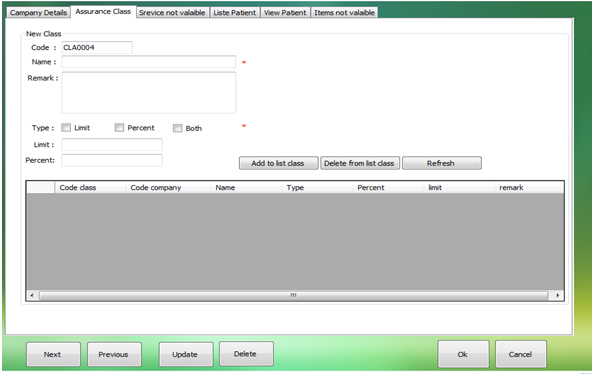Screen dimensions: 593x374
Task: Click Add to list class button
Action: [x=278, y=163]
